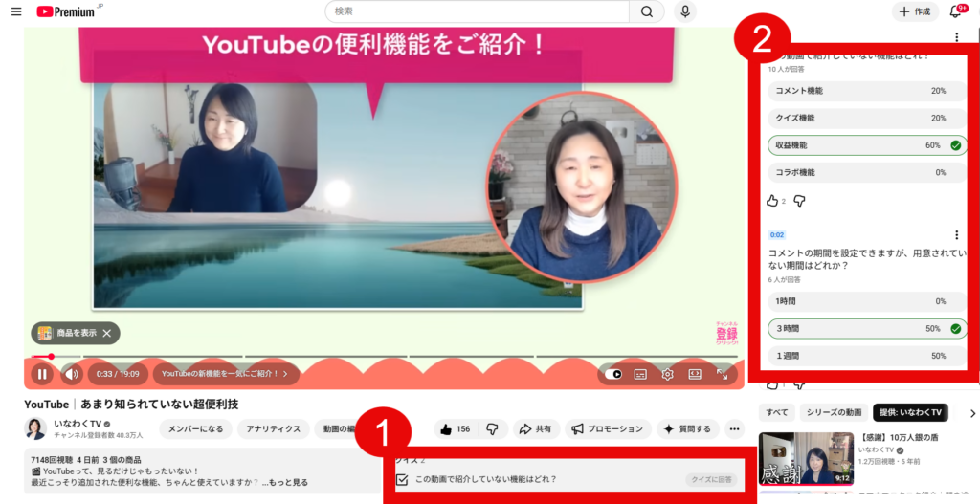Viewport: 980px width, 504px height.
Task: Toggle subtitles in the video player
Action: [x=641, y=374]
